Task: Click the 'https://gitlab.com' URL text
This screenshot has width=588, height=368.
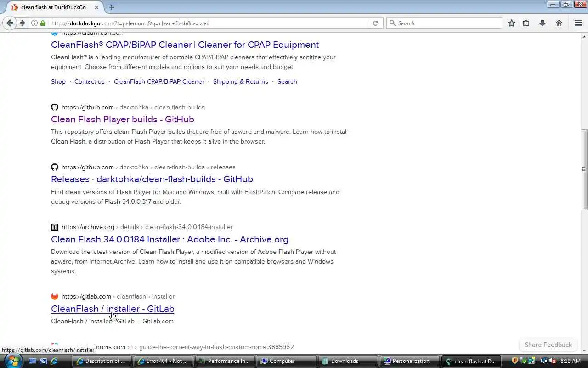Action: click(x=86, y=296)
